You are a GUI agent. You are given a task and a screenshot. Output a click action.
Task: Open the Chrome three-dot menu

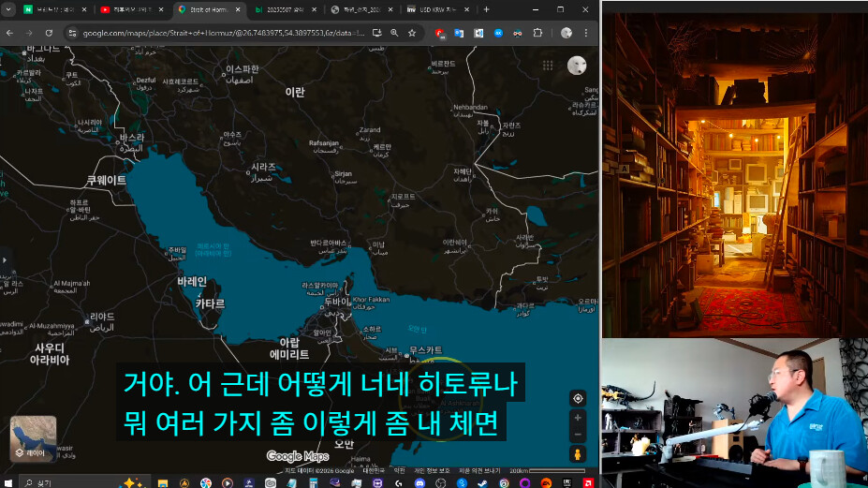click(586, 33)
